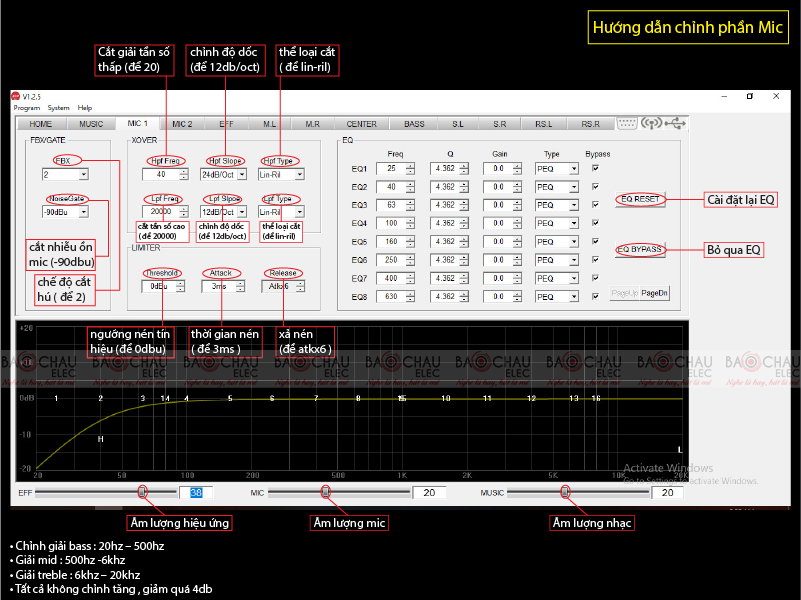Click the EQ RESET button
801x600 pixels.
(x=641, y=199)
